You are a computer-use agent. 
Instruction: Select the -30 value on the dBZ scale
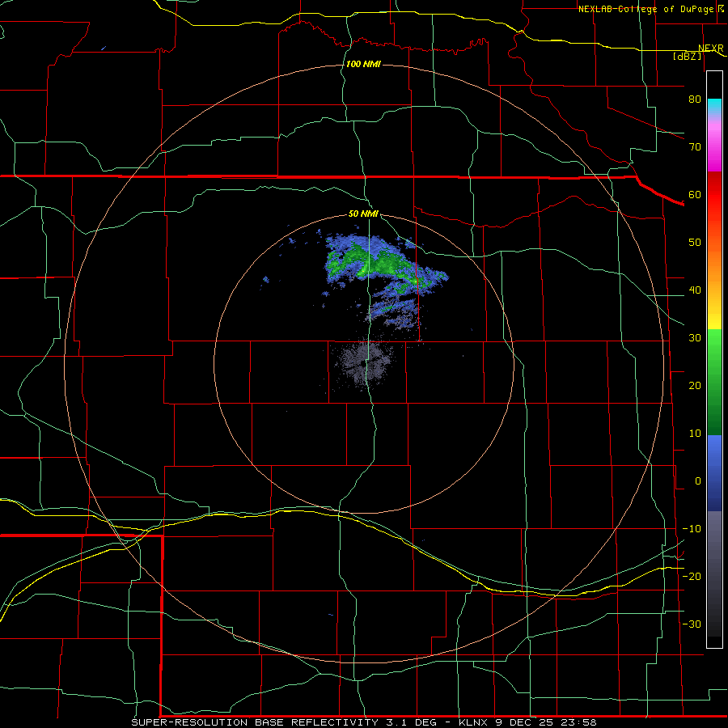(x=692, y=624)
